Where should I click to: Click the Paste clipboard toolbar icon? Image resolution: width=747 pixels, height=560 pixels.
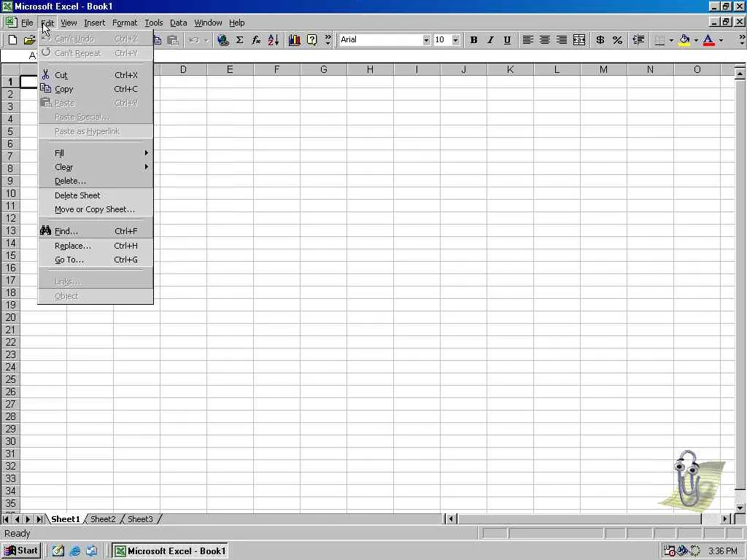pos(173,40)
